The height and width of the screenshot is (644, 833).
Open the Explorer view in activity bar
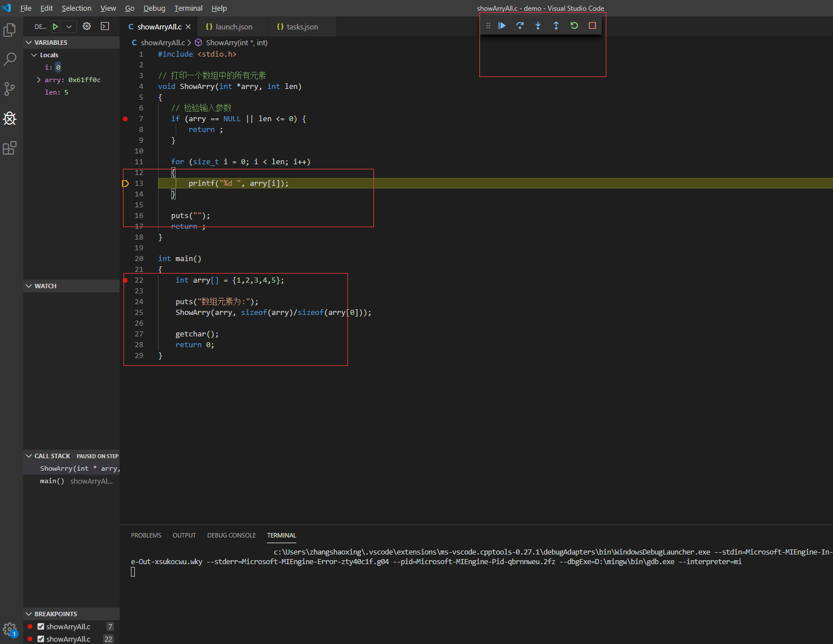coord(10,30)
